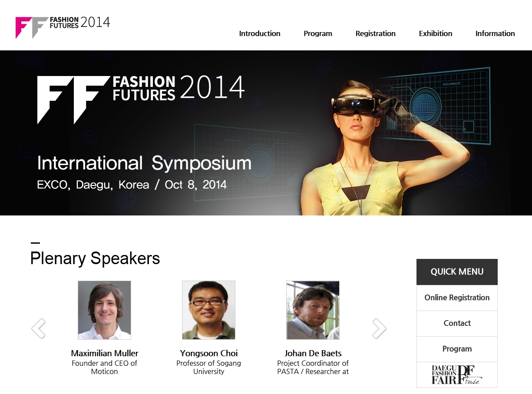Click the Fashion Futures 2014 banner logo

[141, 99]
